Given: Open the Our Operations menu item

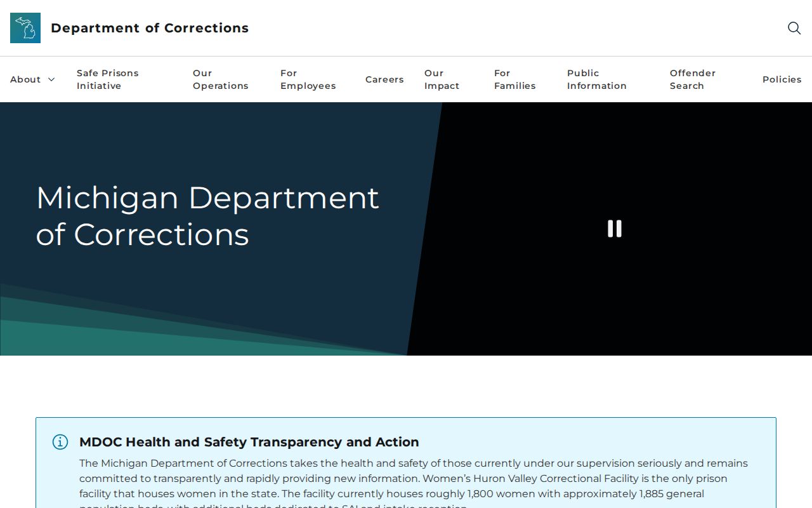Looking at the screenshot, I should tap(221, 79).
